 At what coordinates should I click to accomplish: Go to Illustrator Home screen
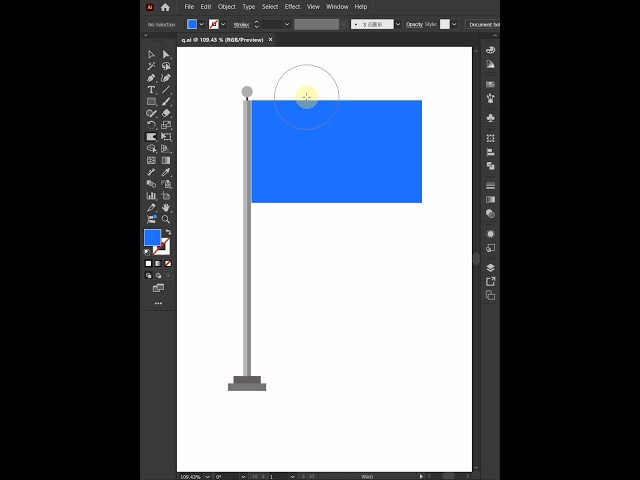pyautogui.click(x=165, y=7)
